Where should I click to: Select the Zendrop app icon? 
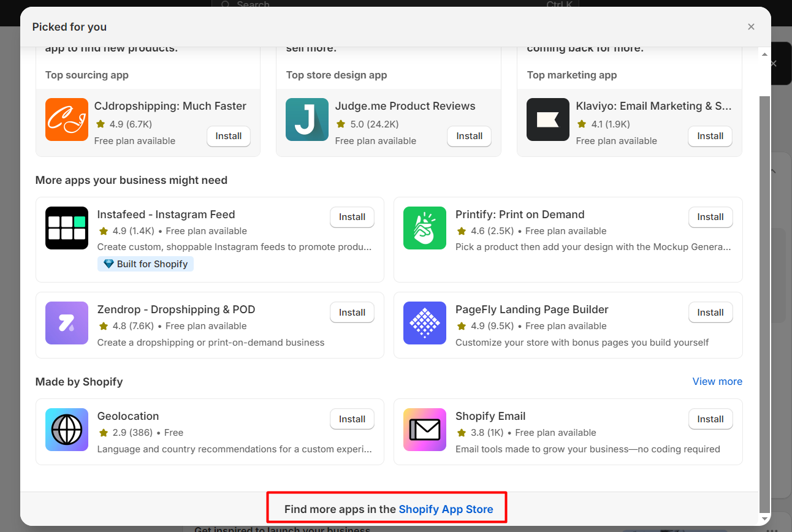(67, 323)
